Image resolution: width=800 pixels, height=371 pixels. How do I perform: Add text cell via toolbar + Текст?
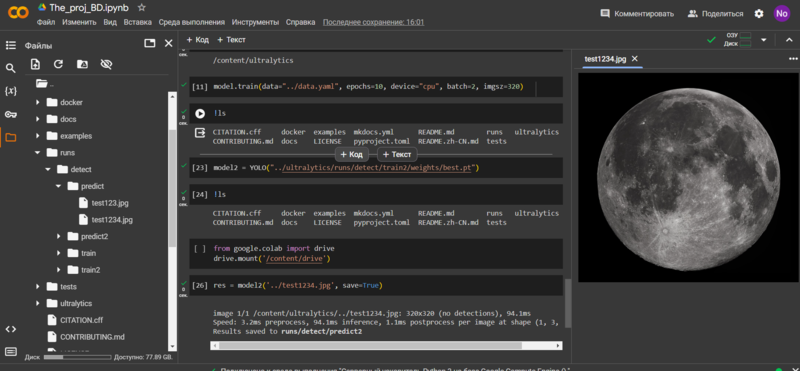click(231, 39)
